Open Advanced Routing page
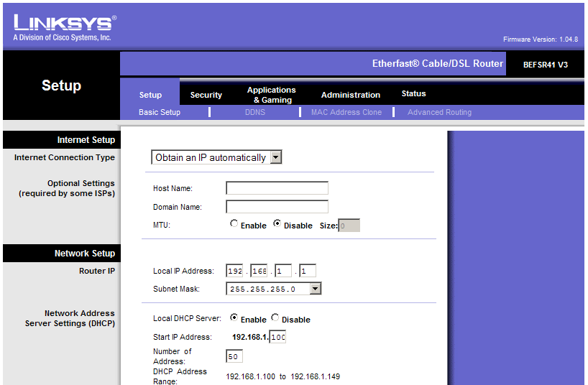 [x=439, y=112]
